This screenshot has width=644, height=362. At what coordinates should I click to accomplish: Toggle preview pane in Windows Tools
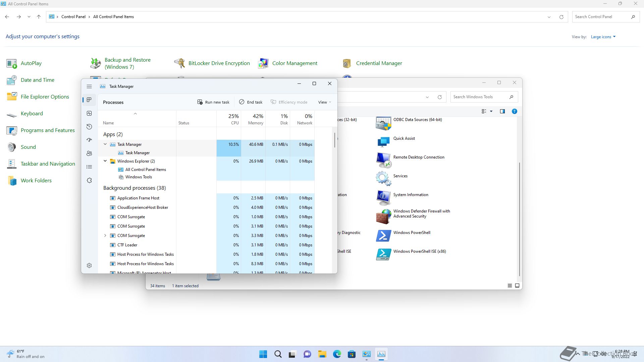[502, 111]
